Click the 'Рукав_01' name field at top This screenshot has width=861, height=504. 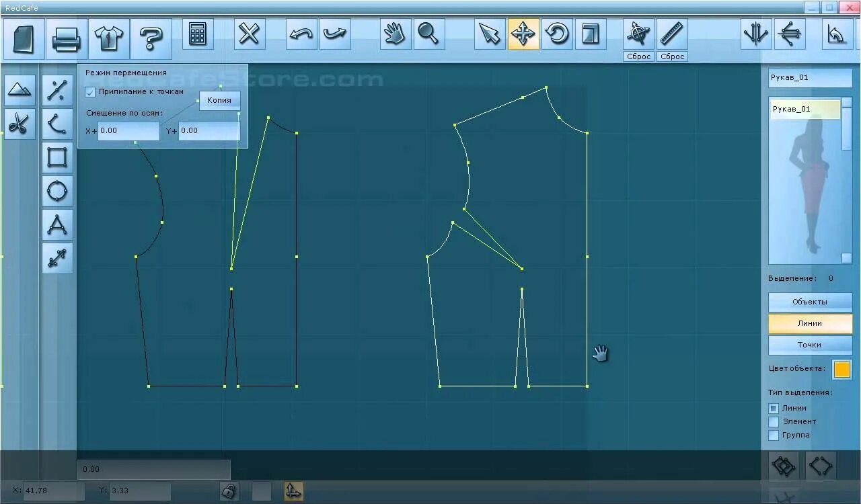tap(810, 77)
